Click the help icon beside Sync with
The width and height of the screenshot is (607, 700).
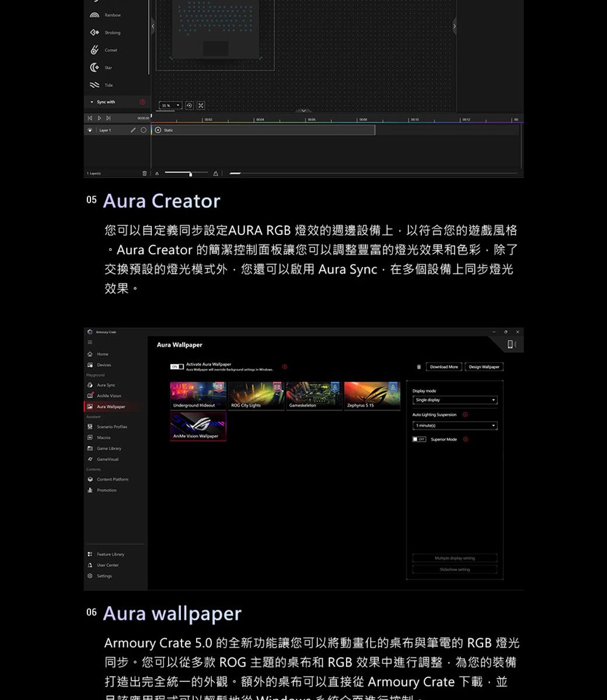coord(142,102)
